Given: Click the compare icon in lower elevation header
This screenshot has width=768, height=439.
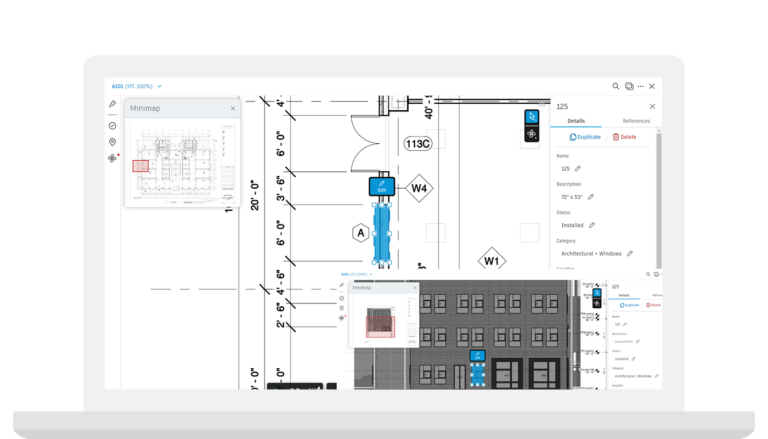Looking at the screenshot, I should pyautogui.click(x=656, y=274).
